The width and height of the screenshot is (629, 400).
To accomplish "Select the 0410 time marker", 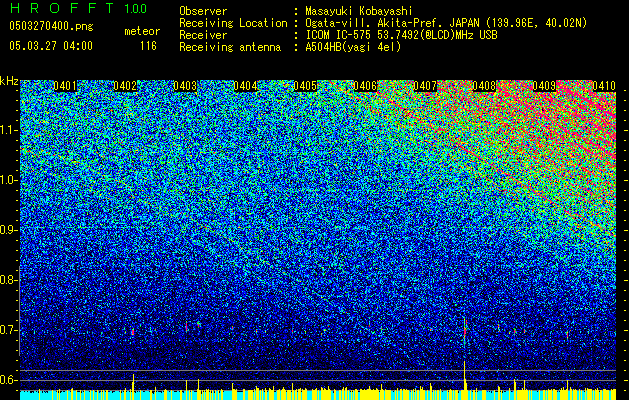I will [604, 86].
